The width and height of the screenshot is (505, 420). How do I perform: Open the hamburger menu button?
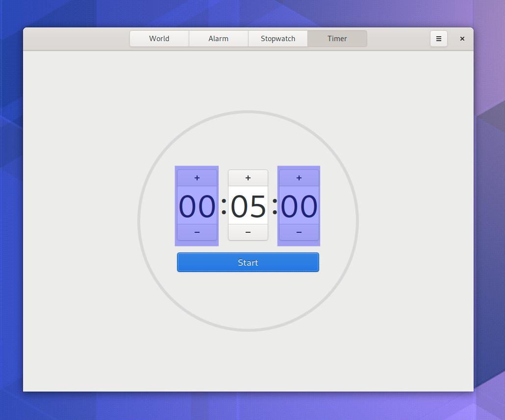click(x=439, y=39)
